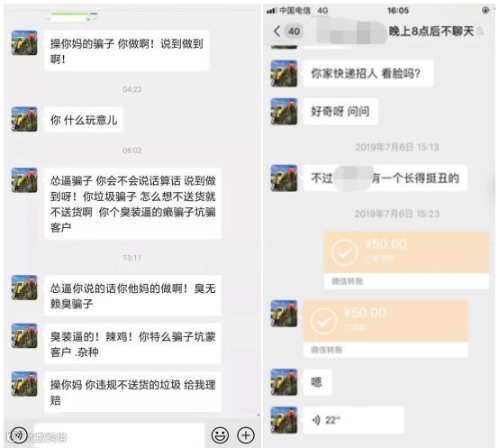
Task: Tap avatar next to 嗯 message
Action: click(284, 382)
